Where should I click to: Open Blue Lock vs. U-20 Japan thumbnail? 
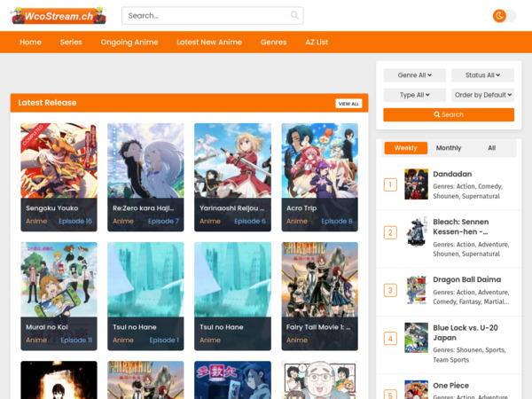pyautogui.click(x=416, y=338)
